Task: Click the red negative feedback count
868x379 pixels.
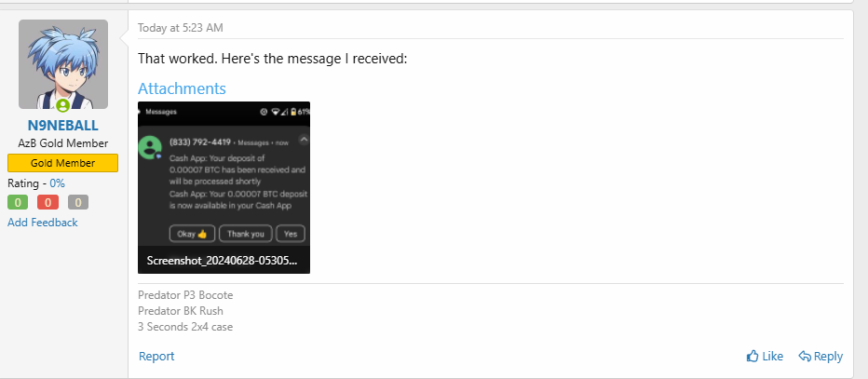Action: [x=48, y=202]
